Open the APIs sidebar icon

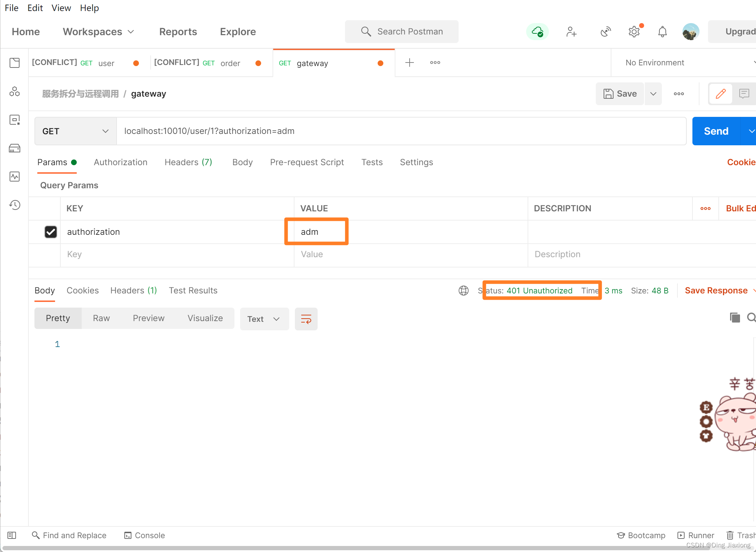coord(15,91)
